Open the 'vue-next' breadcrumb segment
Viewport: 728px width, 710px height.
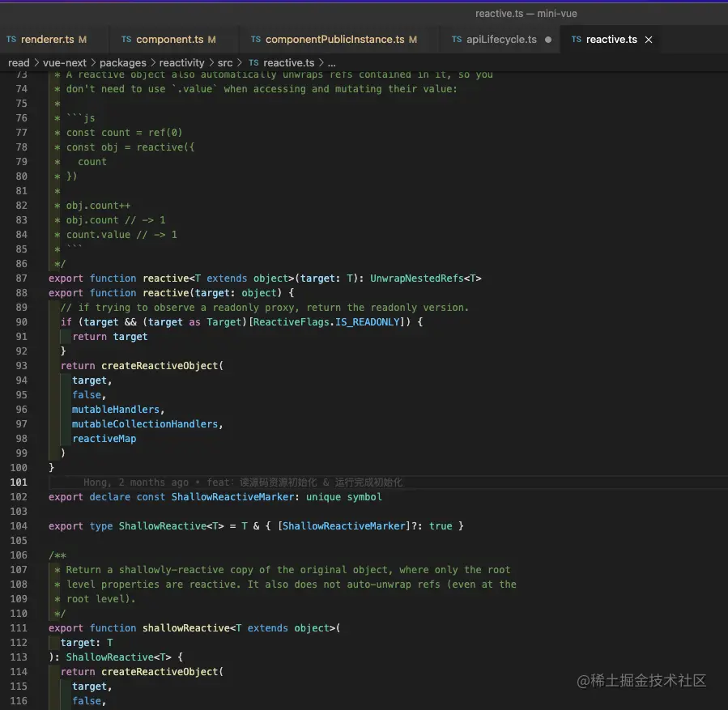(x=65, y=62)
